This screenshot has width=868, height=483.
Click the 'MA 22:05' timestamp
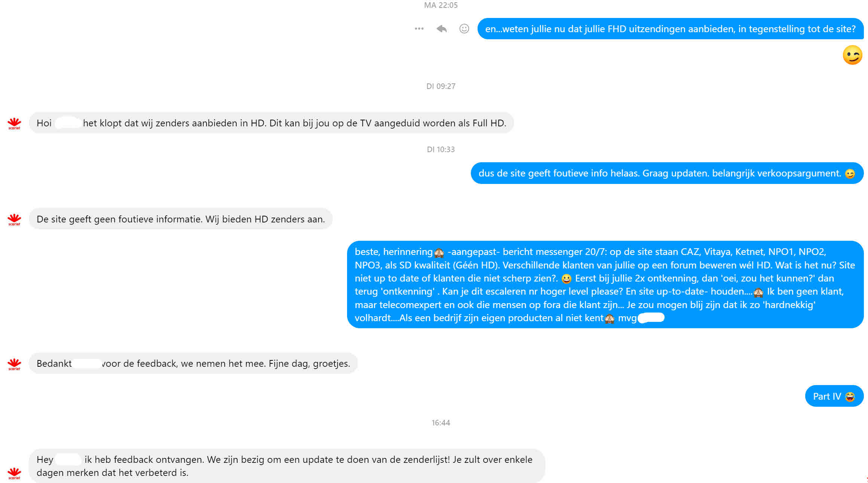(x=441, y=5)
